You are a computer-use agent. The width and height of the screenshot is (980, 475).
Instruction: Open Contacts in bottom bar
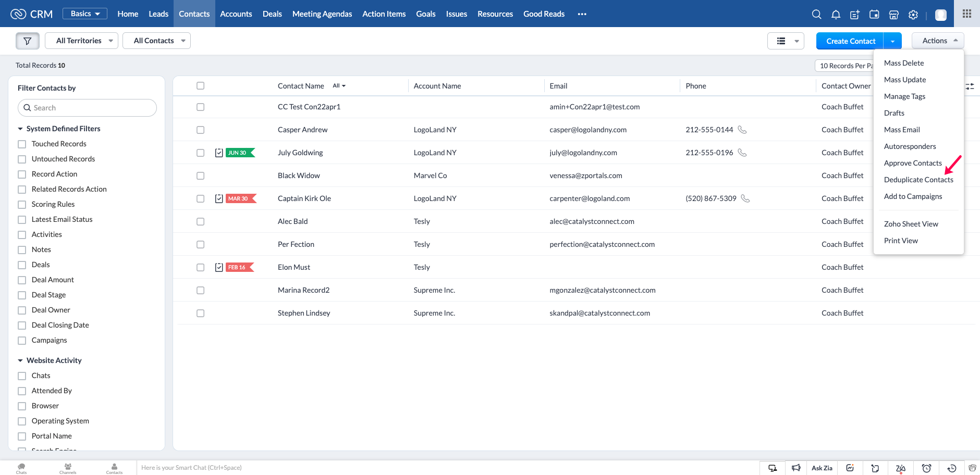pyautogui.click(x=114, y=468)
